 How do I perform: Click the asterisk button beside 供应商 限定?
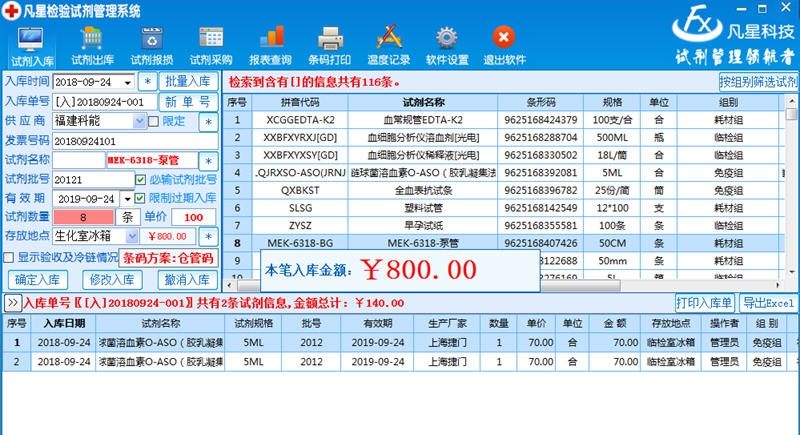208,122
